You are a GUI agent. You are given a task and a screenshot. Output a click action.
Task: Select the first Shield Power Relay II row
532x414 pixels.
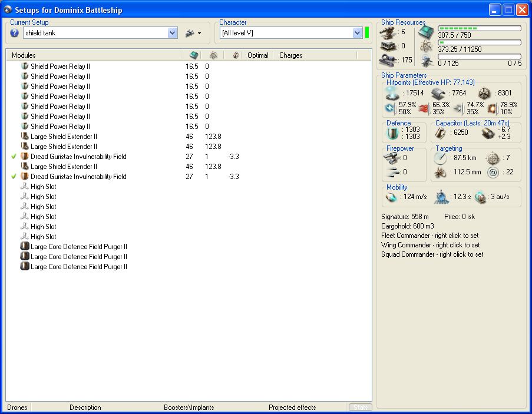point(189,67)
